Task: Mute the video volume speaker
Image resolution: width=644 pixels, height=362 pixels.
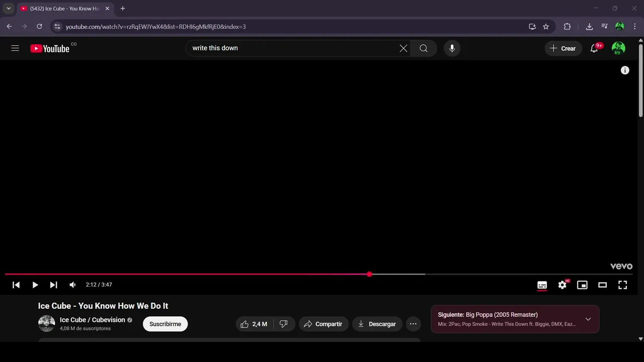Action: (72, 285)
